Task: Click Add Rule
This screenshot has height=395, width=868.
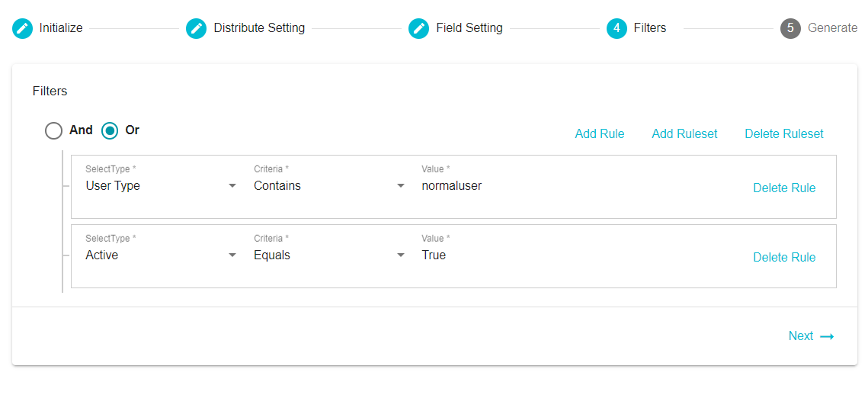Action: [x=600, y=133]
